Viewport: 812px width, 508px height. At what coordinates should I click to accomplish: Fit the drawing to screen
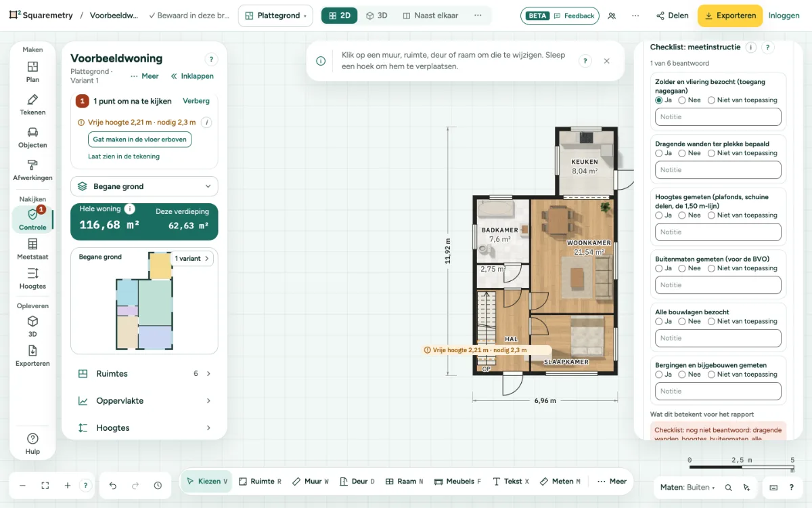coord(45,486)
